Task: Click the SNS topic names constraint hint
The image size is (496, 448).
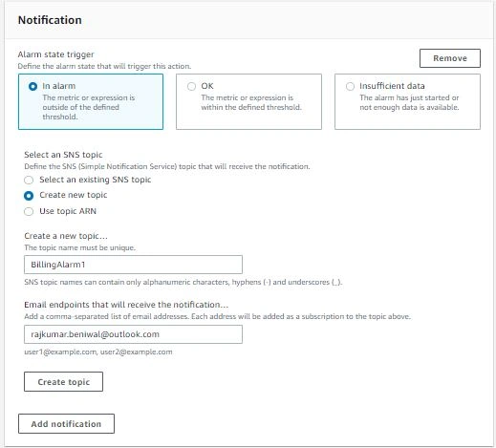Action: [183, 282]
